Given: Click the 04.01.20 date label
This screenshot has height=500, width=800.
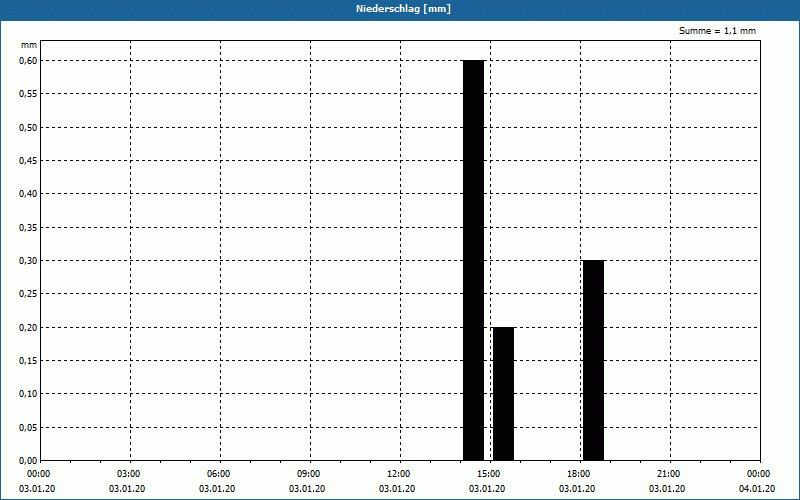Looking at the screenshot, I should tap(757, 489).
